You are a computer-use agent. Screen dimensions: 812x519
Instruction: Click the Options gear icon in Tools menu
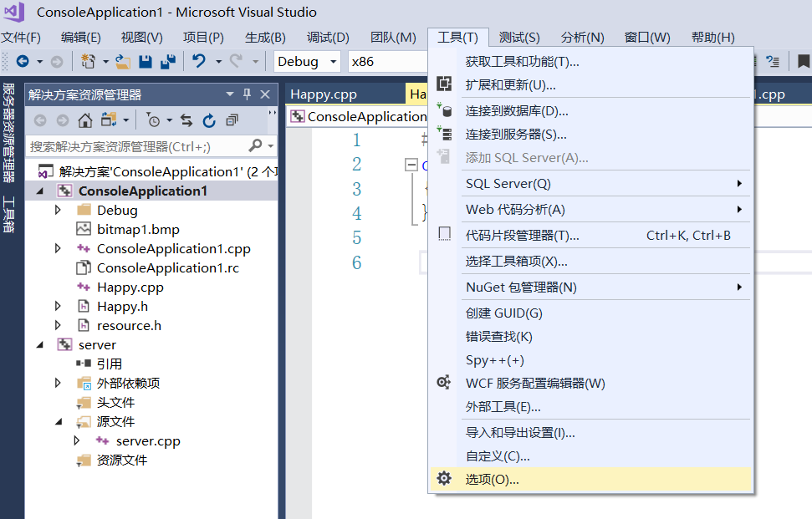click(444, 479)
